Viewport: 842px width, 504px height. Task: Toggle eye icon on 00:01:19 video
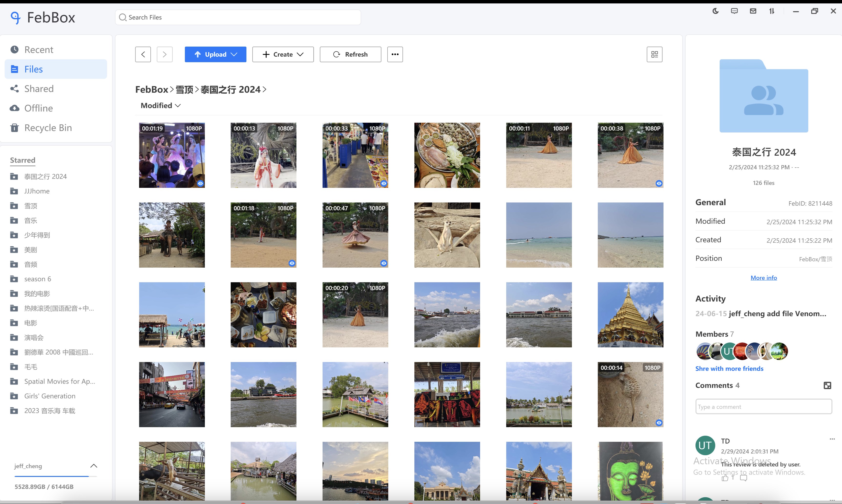[200, 183]
